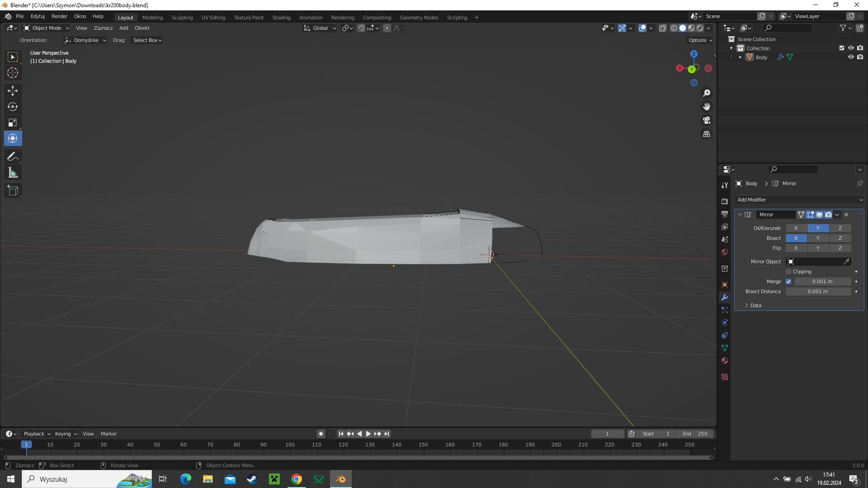This screenshot has height=488, width=868.
Task: Open the Scene properties tab
Action: click(x=725, y=239)
